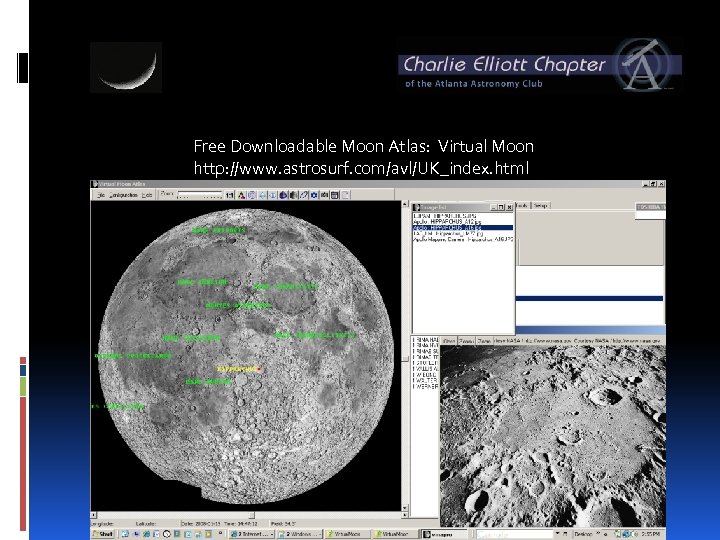Open the Internet Explorer group on the taskbar

click(252, 534)
